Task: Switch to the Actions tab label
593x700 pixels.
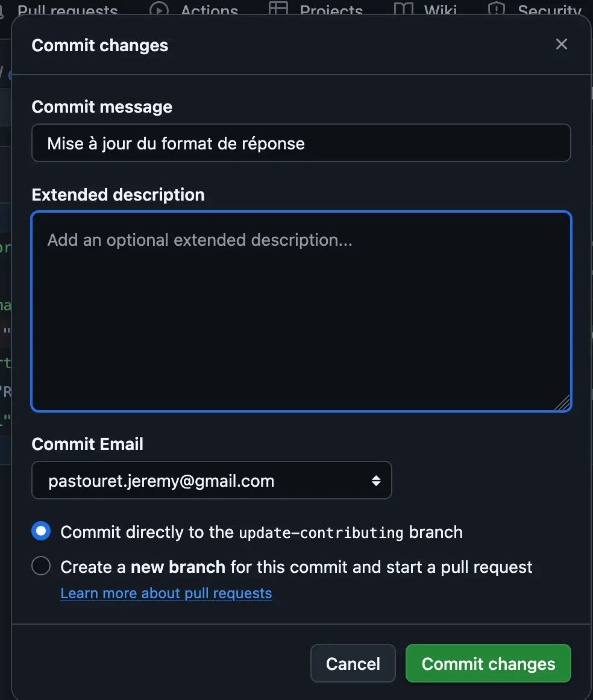Action: point(209,10)
